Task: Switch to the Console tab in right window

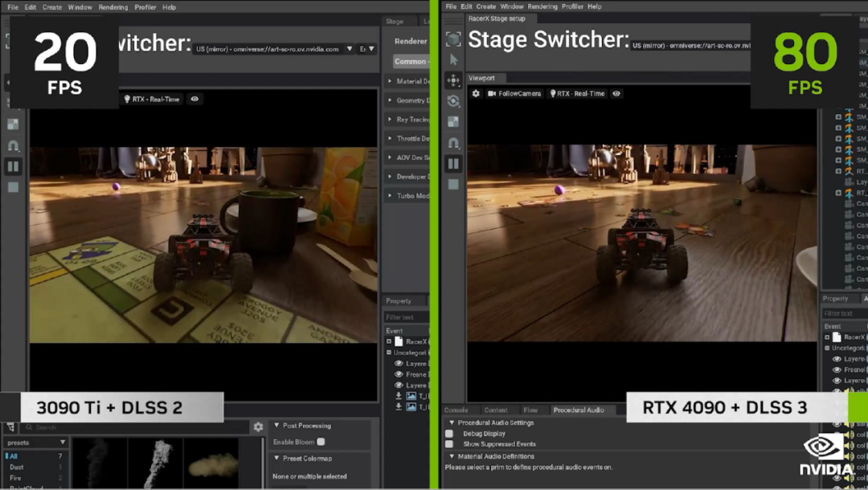Action: tap(457, 410)
